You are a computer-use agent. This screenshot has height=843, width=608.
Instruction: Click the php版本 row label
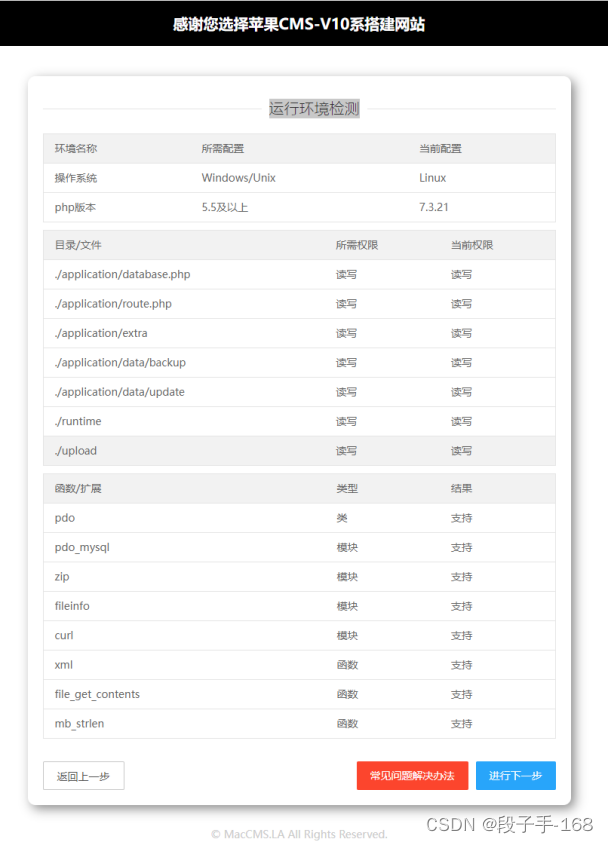[75, 208]
